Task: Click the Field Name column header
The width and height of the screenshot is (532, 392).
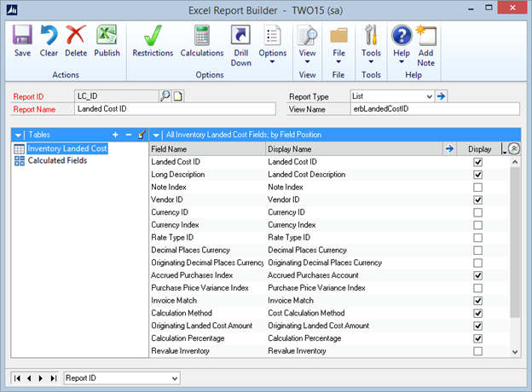Action: (x=207, y=149)
